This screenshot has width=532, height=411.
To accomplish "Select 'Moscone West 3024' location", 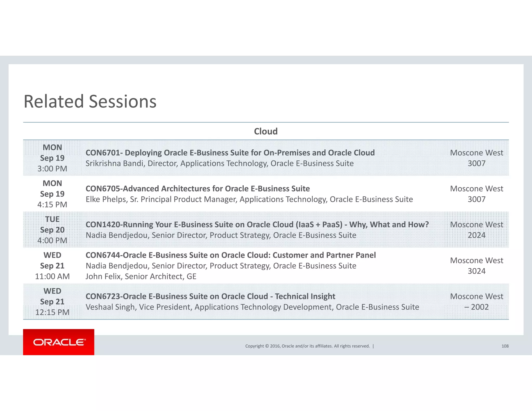I will coord(477,266).
